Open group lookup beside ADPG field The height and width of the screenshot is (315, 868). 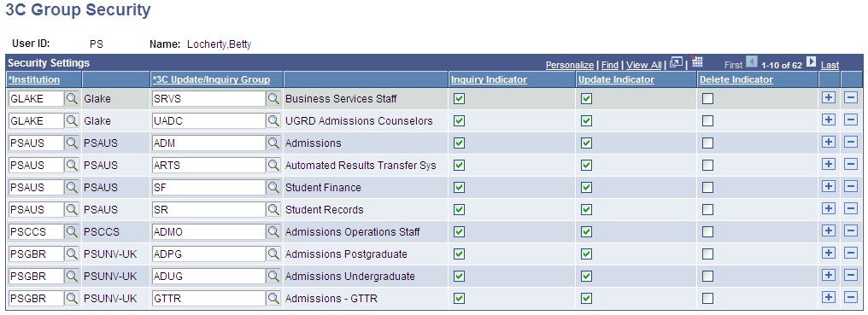click(273, 254)
